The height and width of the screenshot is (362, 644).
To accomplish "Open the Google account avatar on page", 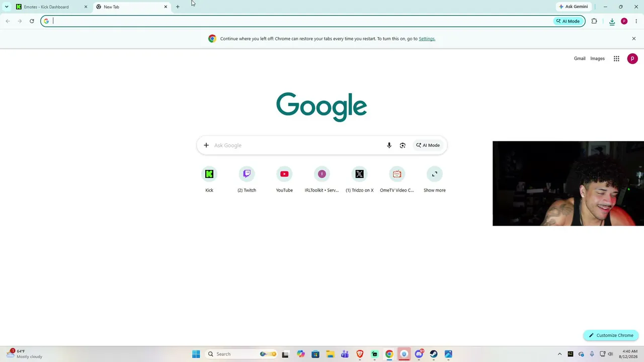I will (x=632, y=59).
